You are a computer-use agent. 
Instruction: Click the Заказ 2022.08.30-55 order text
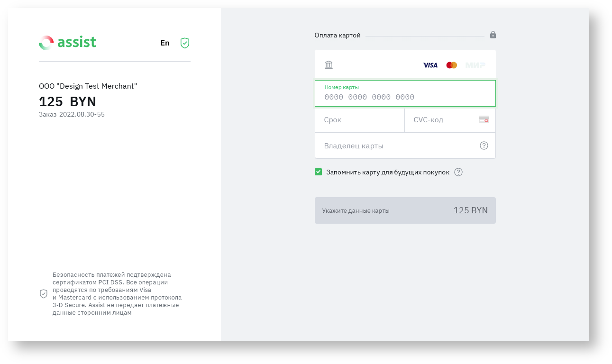click(x=72, y=114)
